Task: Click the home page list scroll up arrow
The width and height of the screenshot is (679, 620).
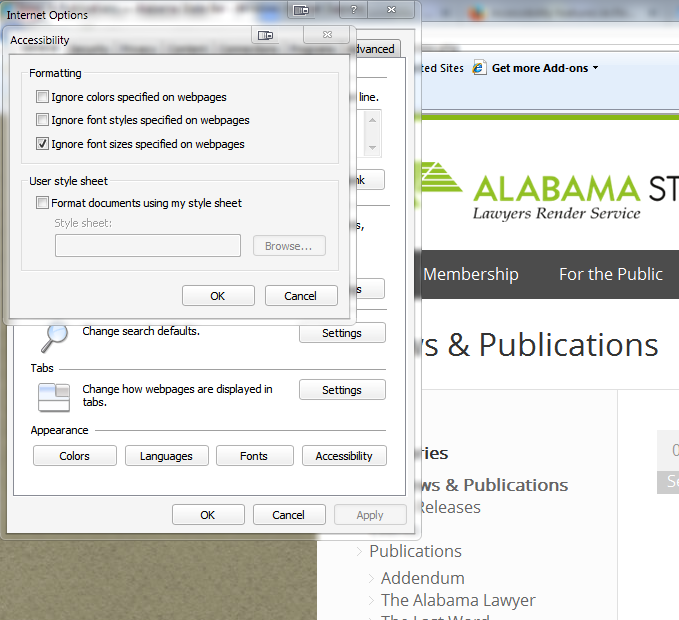Action: tap(372, 120)
